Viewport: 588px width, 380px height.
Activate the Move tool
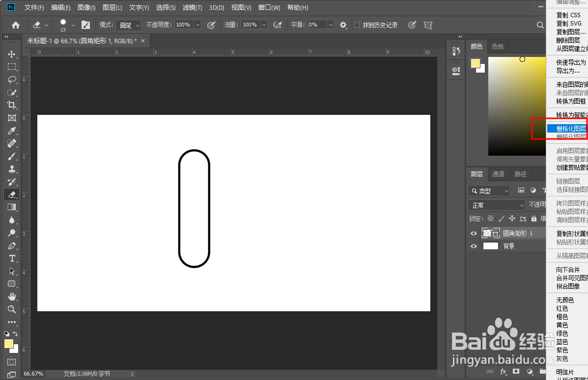pos(12,54)
